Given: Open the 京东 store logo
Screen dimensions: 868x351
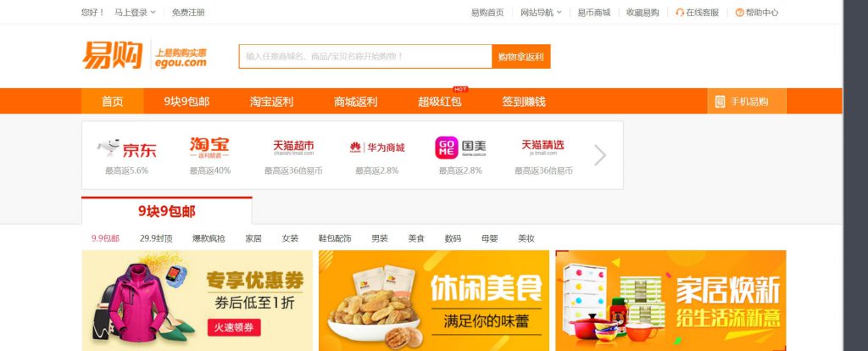Looking at the screenshot, I should pos(127,148).
